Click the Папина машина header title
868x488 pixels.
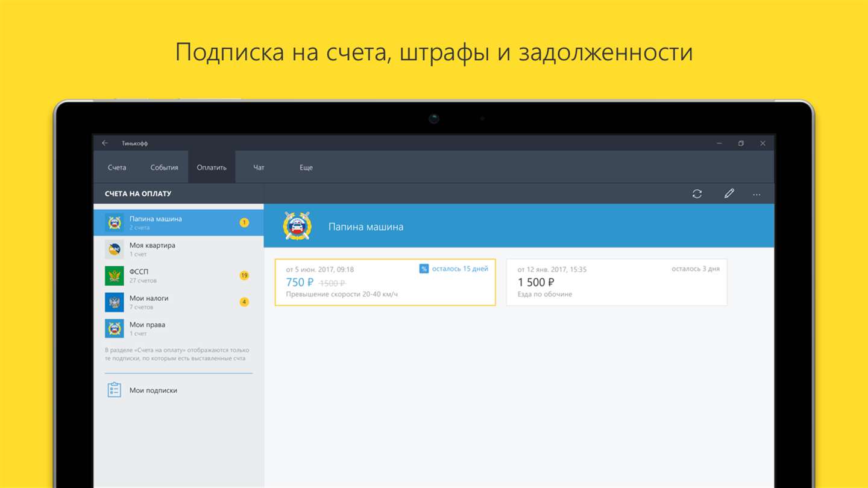tap(366, 227)
